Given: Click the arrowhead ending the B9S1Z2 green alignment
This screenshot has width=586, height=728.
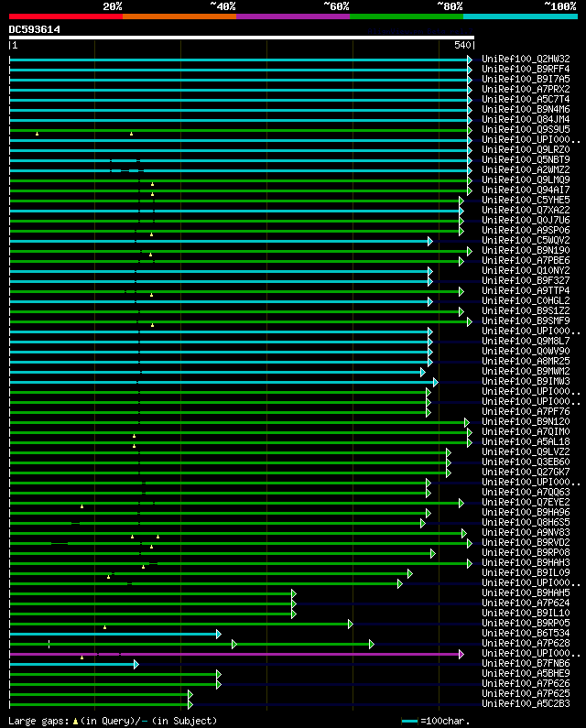Looking at the screenshot, I should 461,311.
